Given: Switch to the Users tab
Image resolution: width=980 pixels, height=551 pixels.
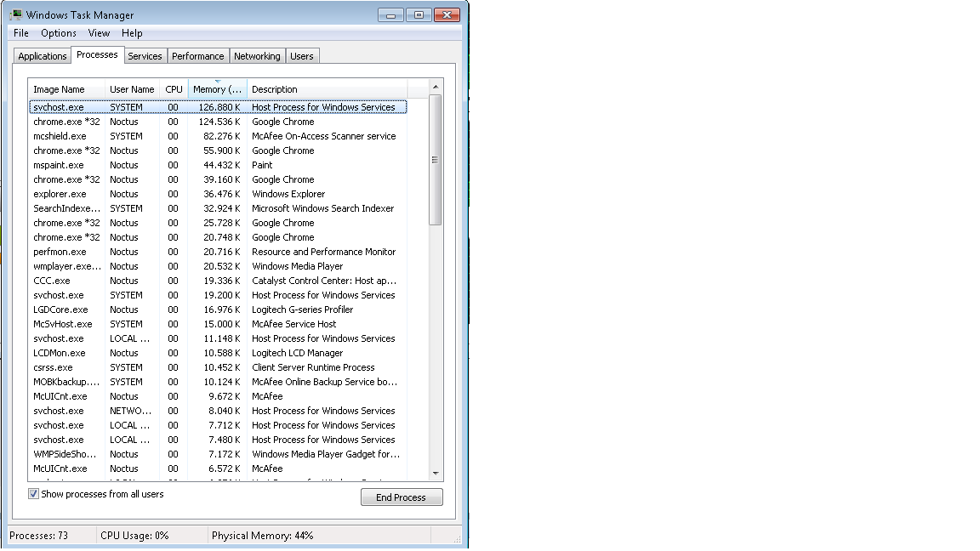Looking at the screenshot, I should click(x=302, y=56).
